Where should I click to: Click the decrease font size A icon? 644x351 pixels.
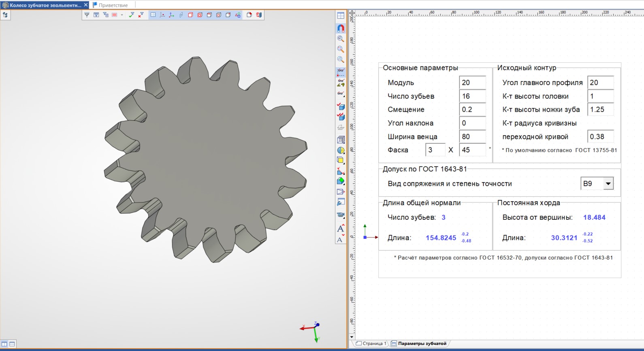click(x=341, y=239)
